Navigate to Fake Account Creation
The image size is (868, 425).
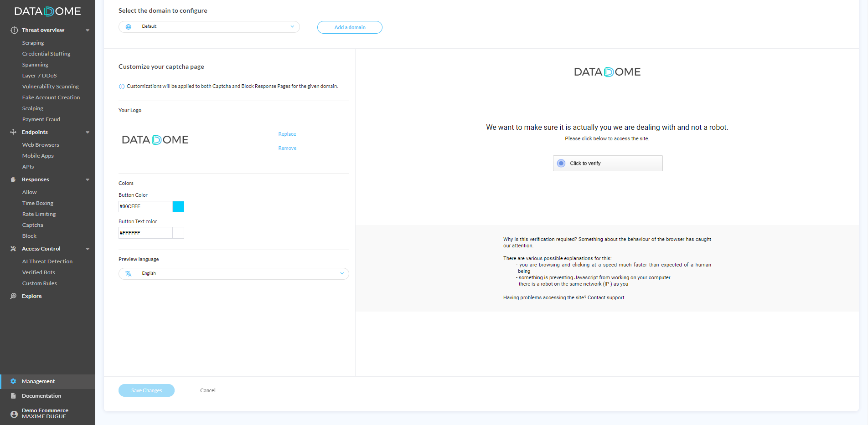[51, 97]
